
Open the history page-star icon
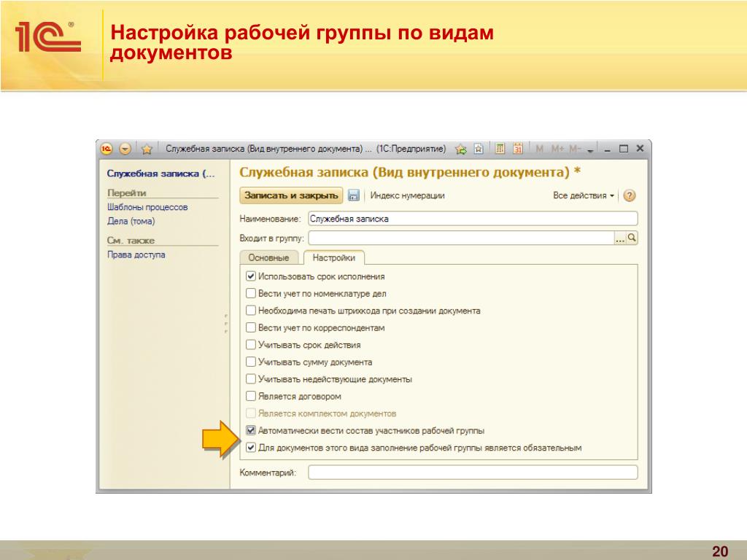click(x=479, y=149)
